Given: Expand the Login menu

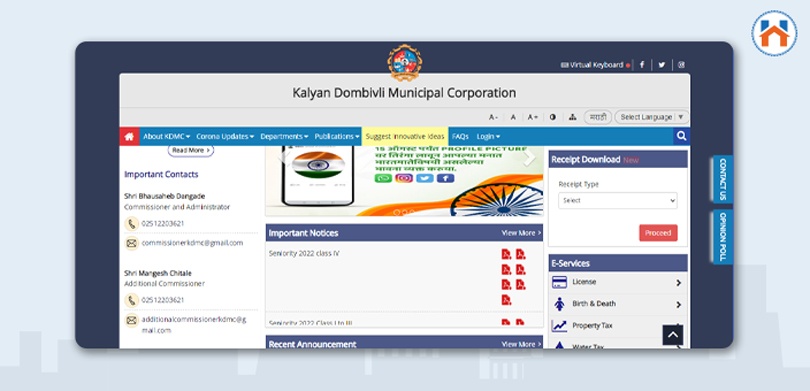Looking at the screenshot, I should [488, 136].
